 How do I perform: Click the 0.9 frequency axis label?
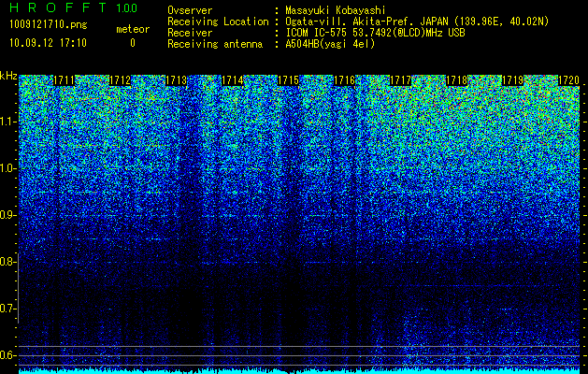7,215
